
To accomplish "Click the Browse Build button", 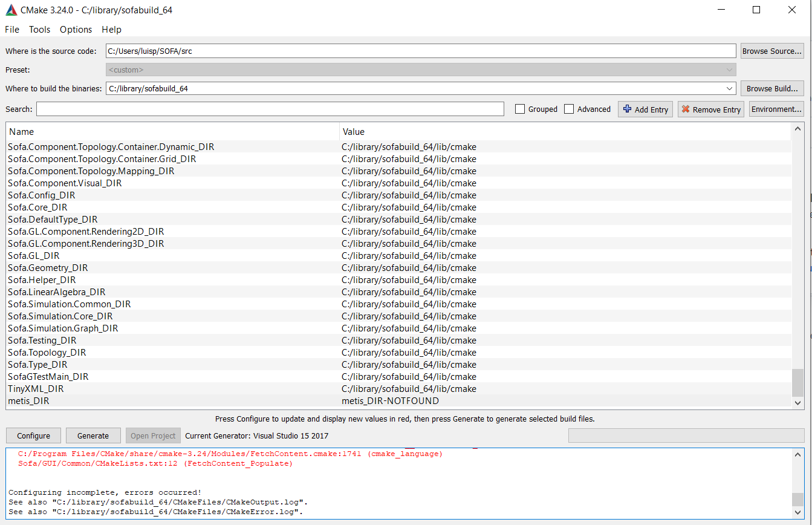I will click(772, 88).
